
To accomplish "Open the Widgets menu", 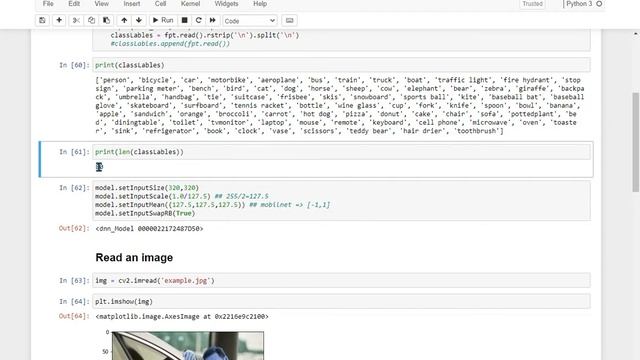I will [226, 4].
